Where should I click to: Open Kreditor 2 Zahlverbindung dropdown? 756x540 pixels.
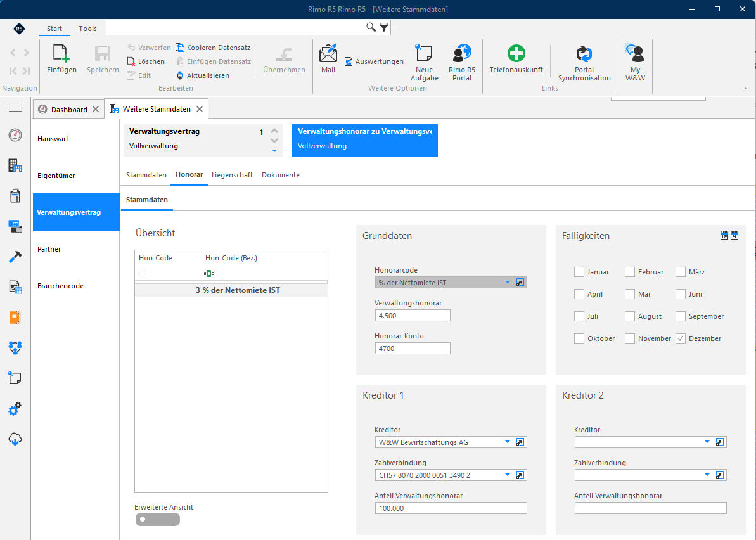coord(707,475)
